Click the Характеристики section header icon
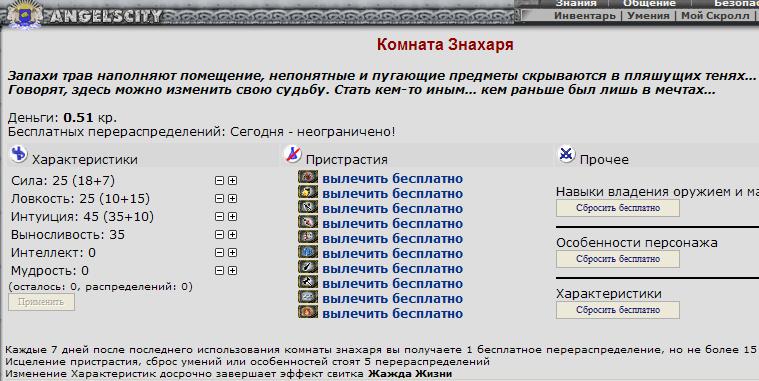The height and width of the screenshot is (381, 759). point(19,154)
